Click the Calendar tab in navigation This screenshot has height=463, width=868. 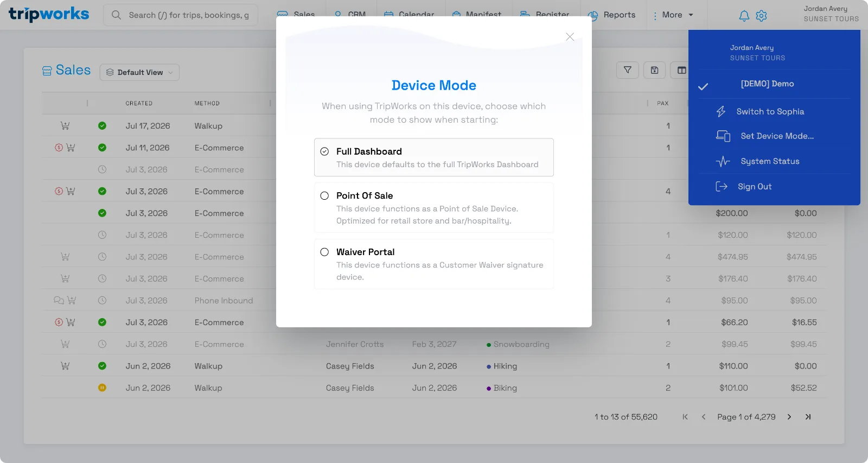409,15
